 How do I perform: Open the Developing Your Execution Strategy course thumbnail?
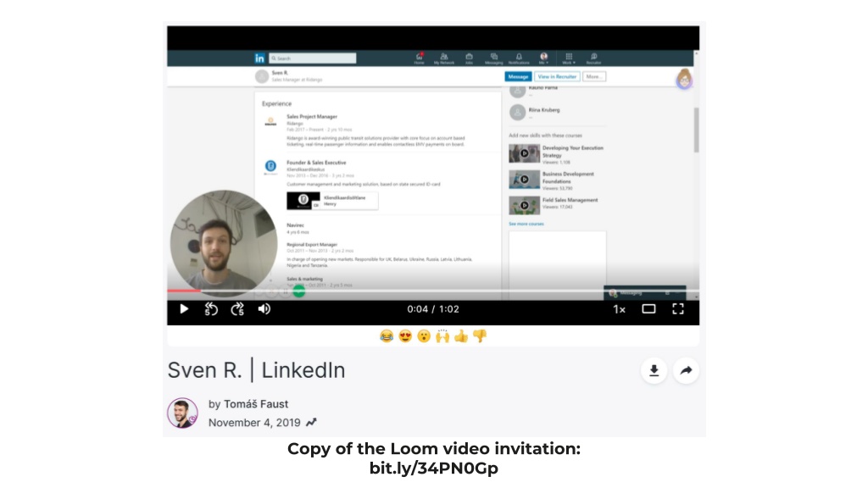(524, 153)
